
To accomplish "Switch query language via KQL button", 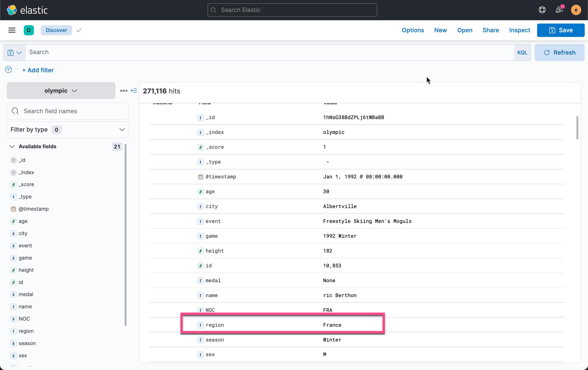I will click(x=522, y=52).
